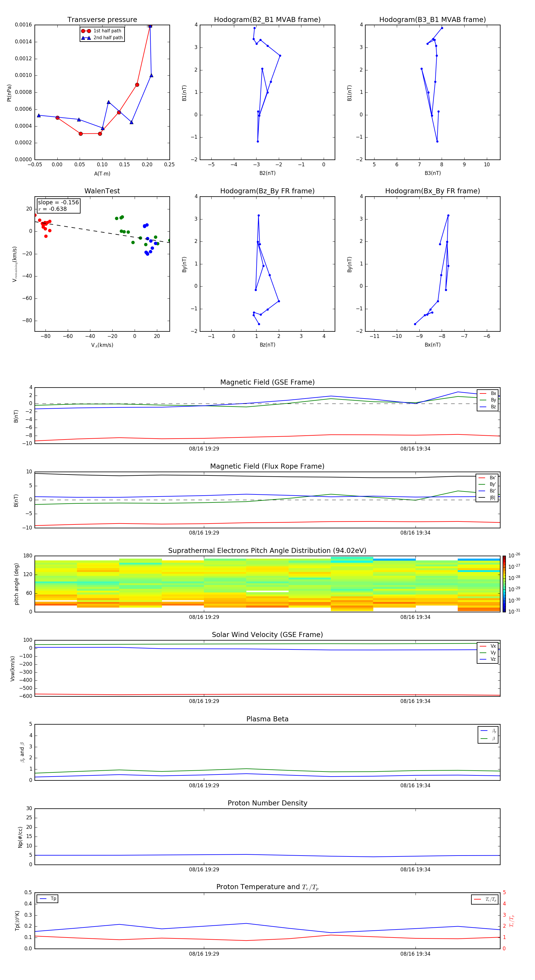Click the "pitch angle (deg)" axis label

16,584
